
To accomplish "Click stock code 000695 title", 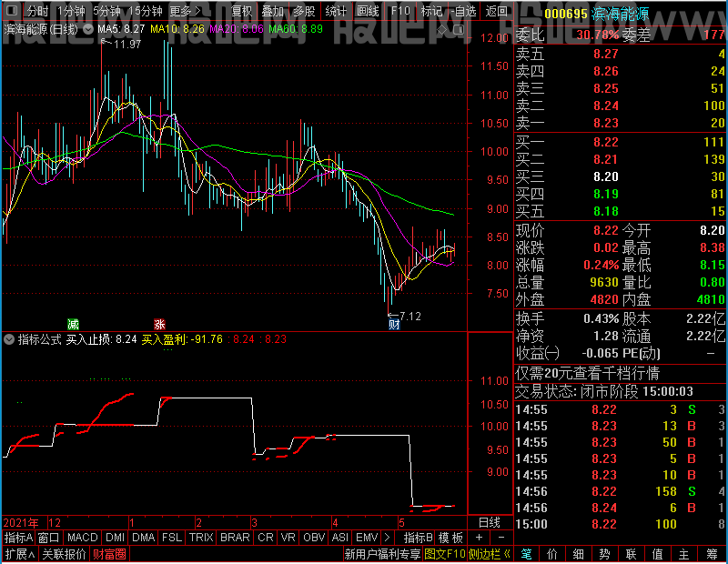I will pyautogui.click(x=565, y=14).
